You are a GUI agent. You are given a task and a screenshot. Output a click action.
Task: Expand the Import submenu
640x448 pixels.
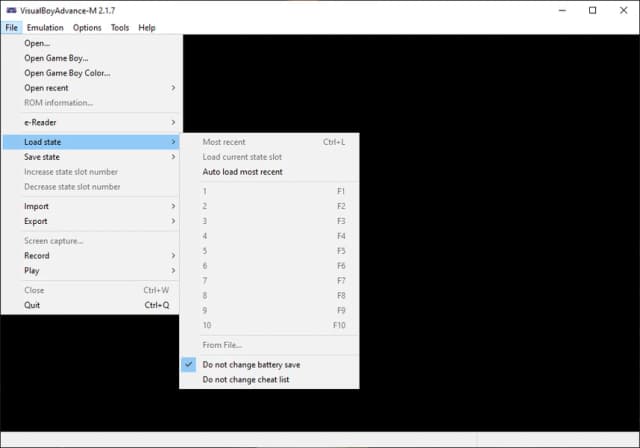coord(91,206)
